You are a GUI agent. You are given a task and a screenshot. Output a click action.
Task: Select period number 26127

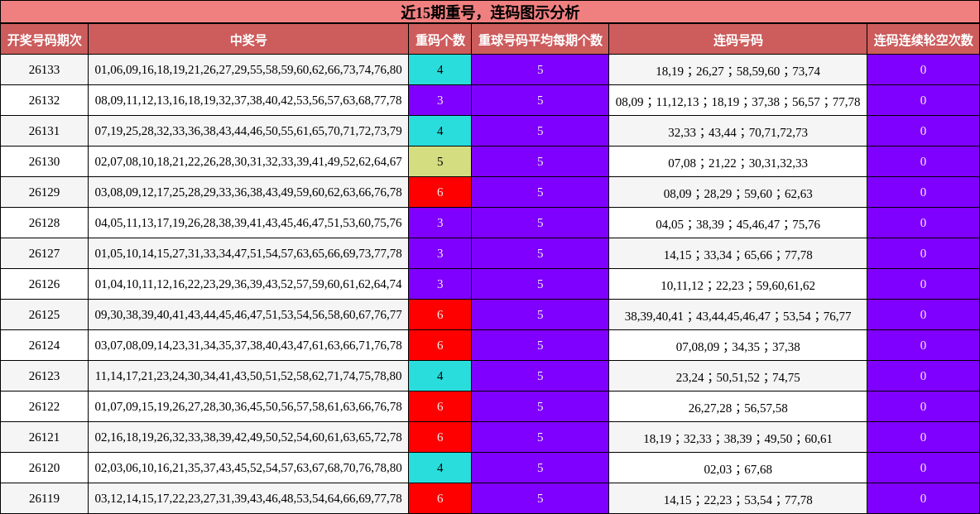[x=45, y=253]
